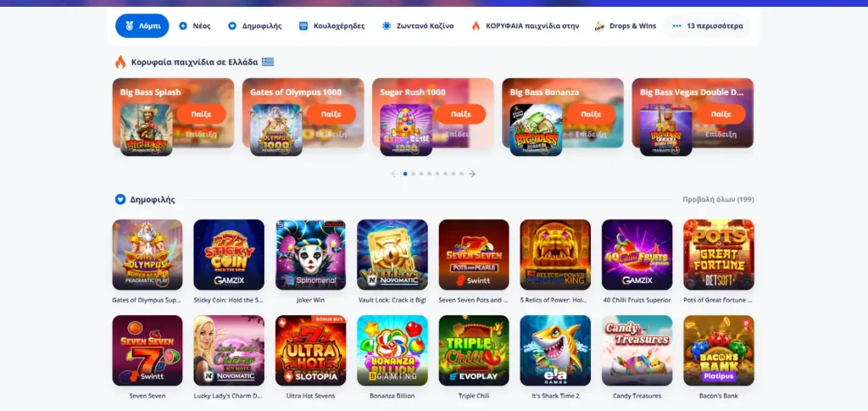Open the It's Shark Time 2 icon

pyautogui.click(x=555, y=350)
